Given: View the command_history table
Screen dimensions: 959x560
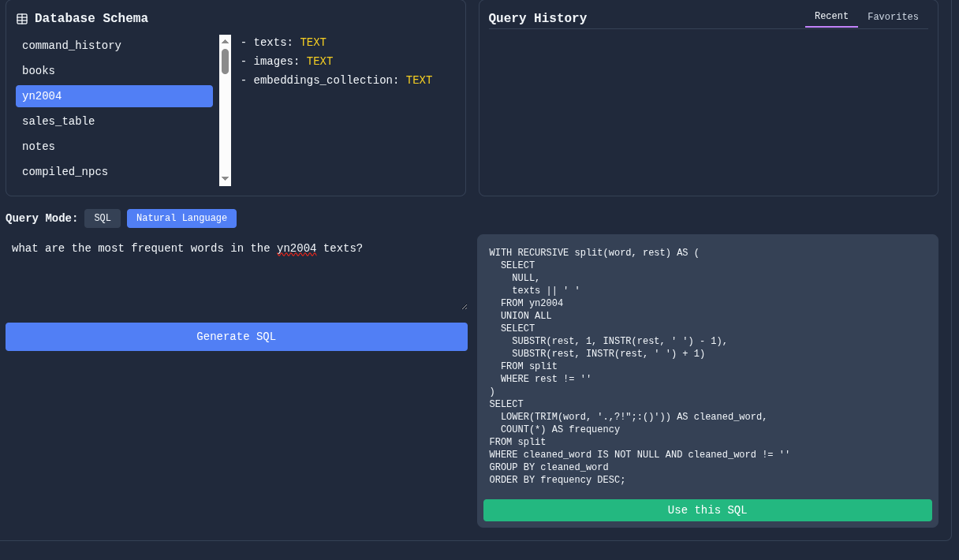Looking at the screenshot, I should (114, 45).
